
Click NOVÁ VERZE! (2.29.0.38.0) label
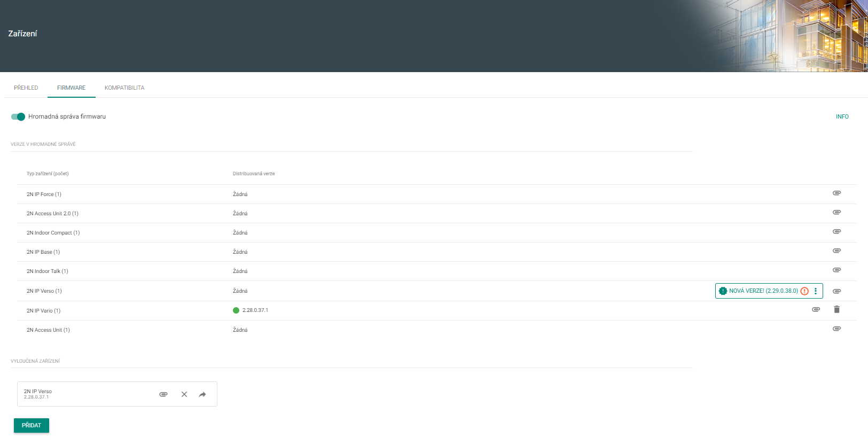pos(763,291)
